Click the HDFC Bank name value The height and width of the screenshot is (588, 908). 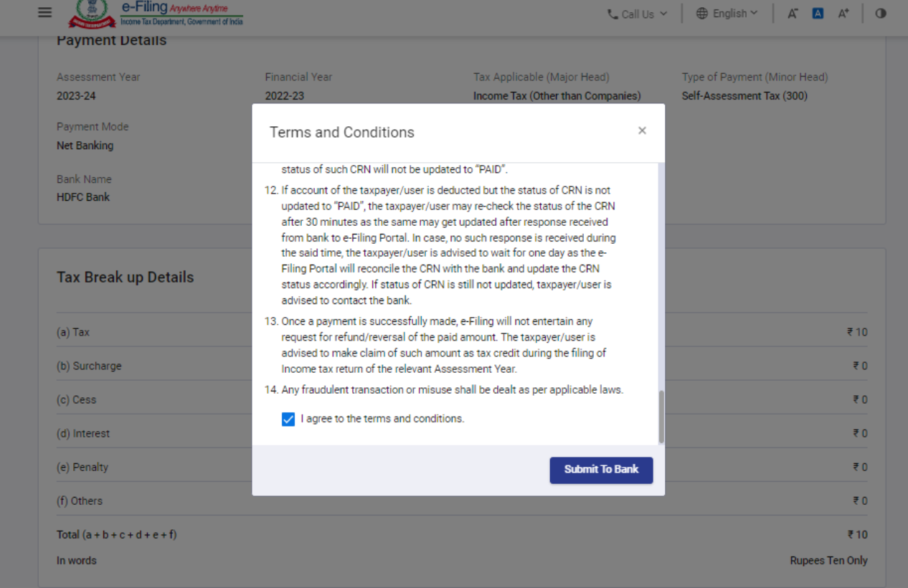(x=83, y=197)
